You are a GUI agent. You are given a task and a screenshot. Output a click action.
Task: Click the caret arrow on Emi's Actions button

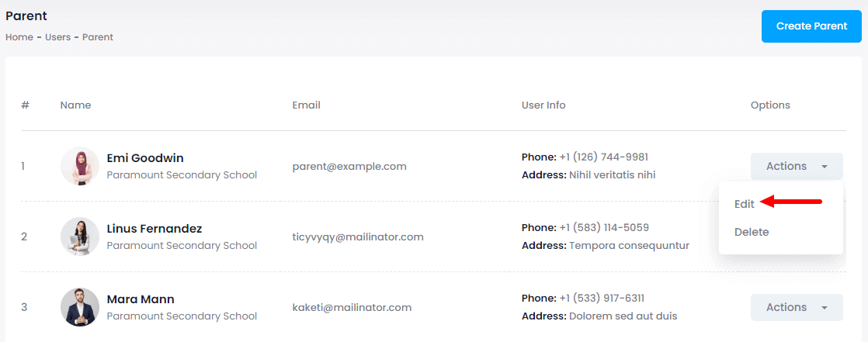[825, 167]
